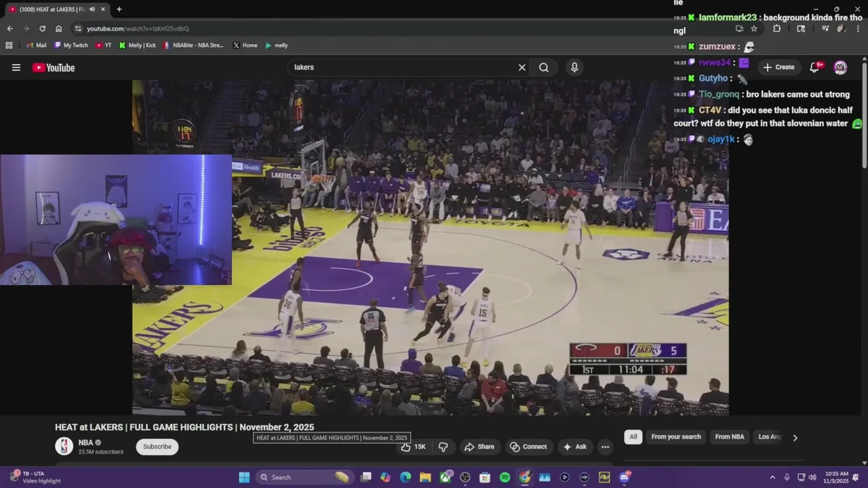Share the highlights video
Viewport: 868px width, 488px height.
tap(479, 447)
